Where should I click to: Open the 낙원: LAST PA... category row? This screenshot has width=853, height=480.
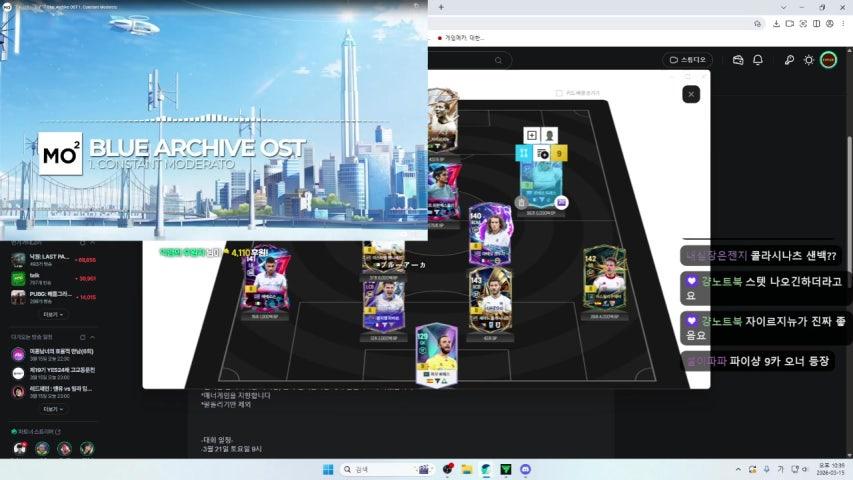53,260
